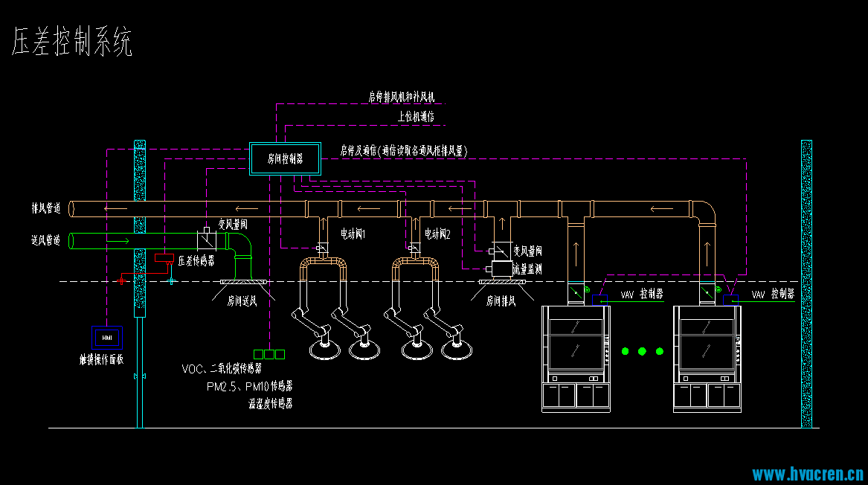The height and width of the screenshot is (485, 868).
Task: Click the HMI touch panel icon
Action: 106,337
